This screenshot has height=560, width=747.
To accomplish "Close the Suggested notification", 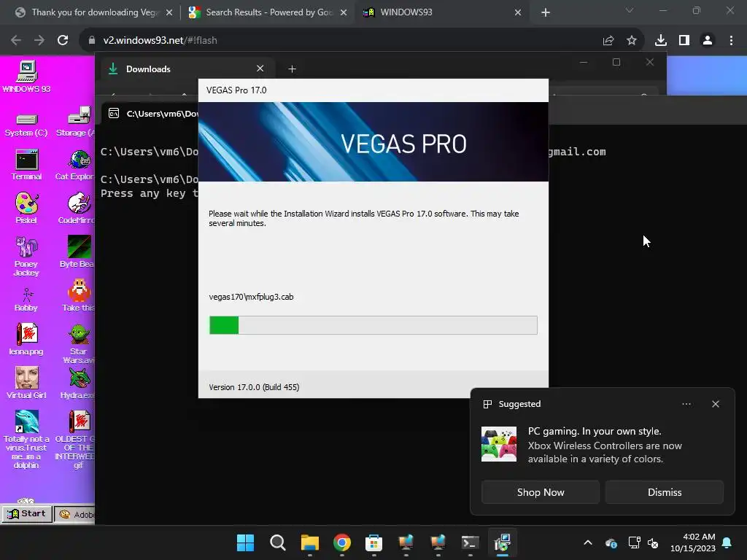I will point(716,404).
